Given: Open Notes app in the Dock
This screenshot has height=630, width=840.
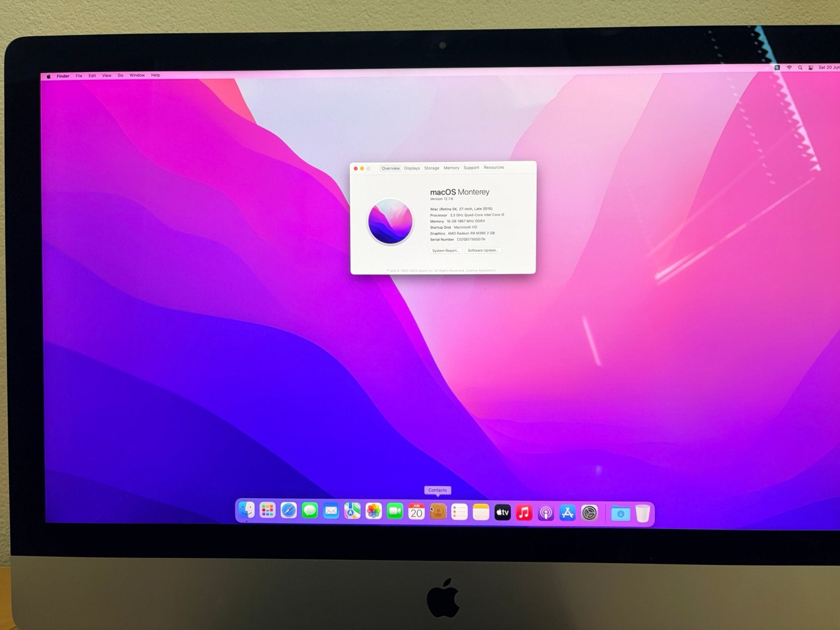Looking at the screenshot, I should pyautogui.click(x=481, y=512).
